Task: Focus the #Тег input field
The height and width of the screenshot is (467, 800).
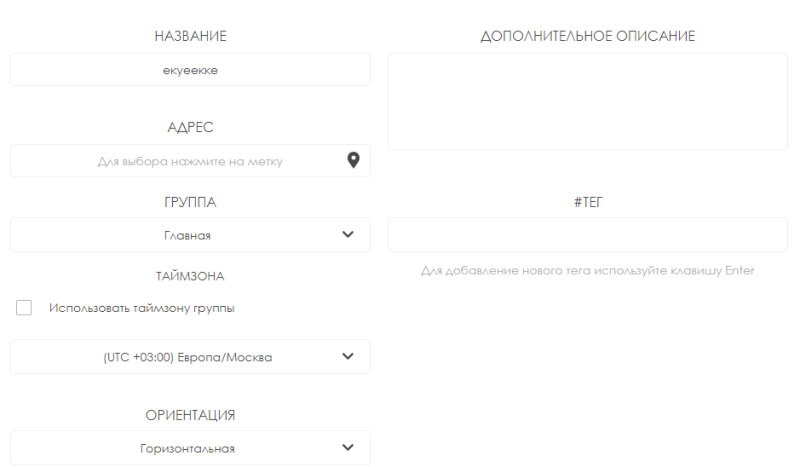Action: tap(587, 235)
